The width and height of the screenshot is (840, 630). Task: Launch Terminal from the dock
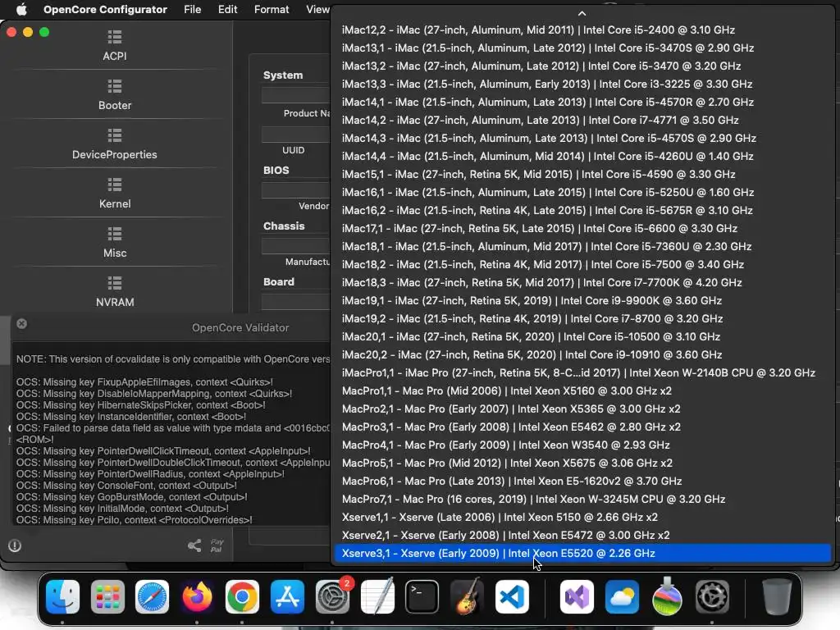pos(422,596)
